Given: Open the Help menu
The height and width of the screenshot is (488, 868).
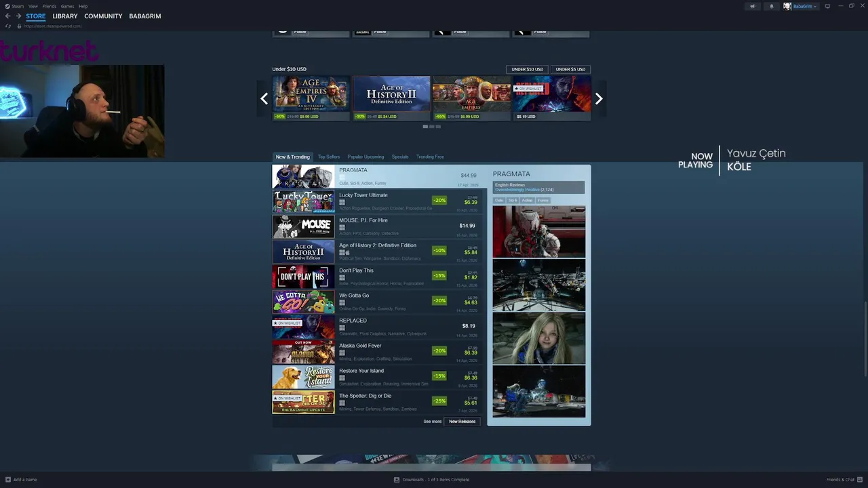Looking at the screenshot, I should point(83,6).
